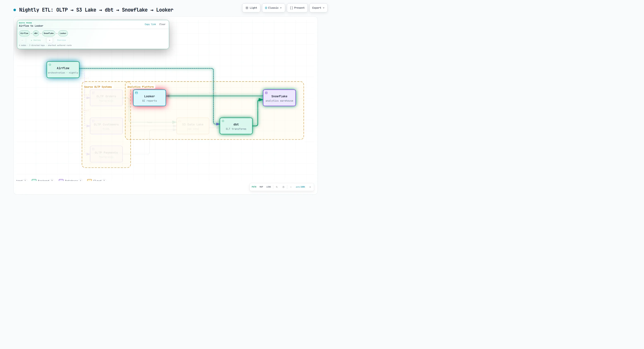
Task: Click the Export chevron arrow
Action: point(323,8)
